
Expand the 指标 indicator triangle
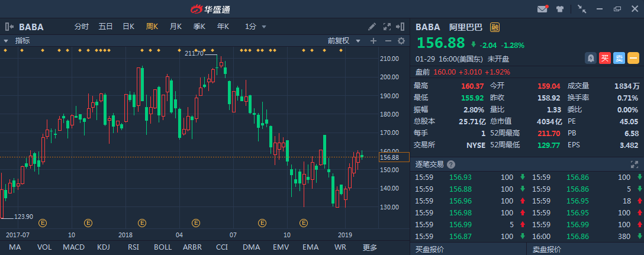(6, 41)
